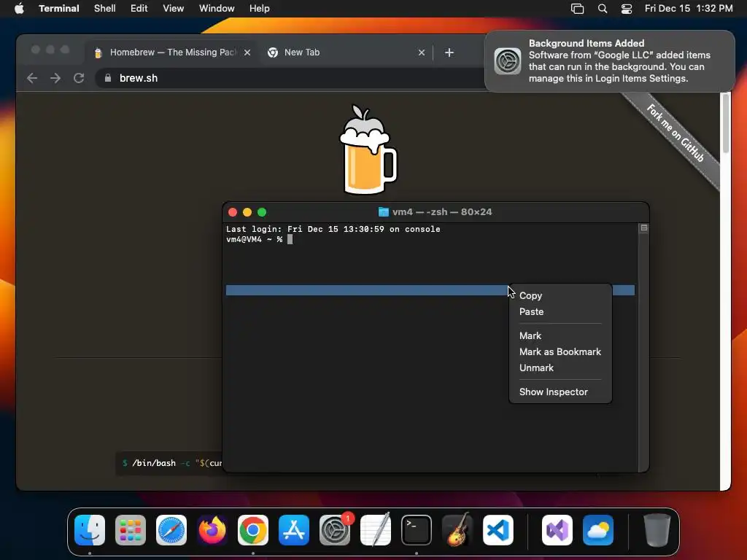This screenshot has width=747, height=560.
Task: Switch to the New Tab tab
Action: pyautogui.click(x=345, y=52)
